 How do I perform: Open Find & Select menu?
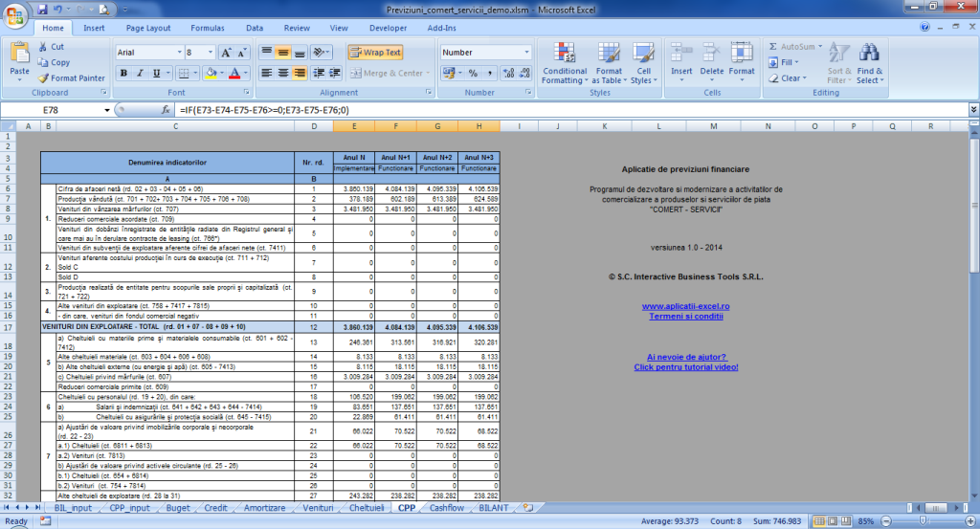869,63
